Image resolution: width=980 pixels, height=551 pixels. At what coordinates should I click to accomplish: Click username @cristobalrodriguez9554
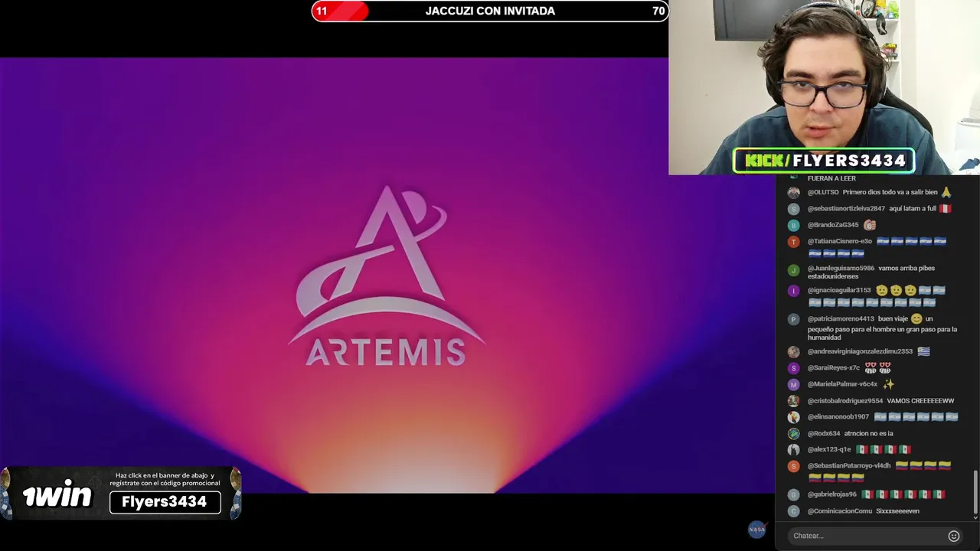pyautogui.click(x=845, y=401)
